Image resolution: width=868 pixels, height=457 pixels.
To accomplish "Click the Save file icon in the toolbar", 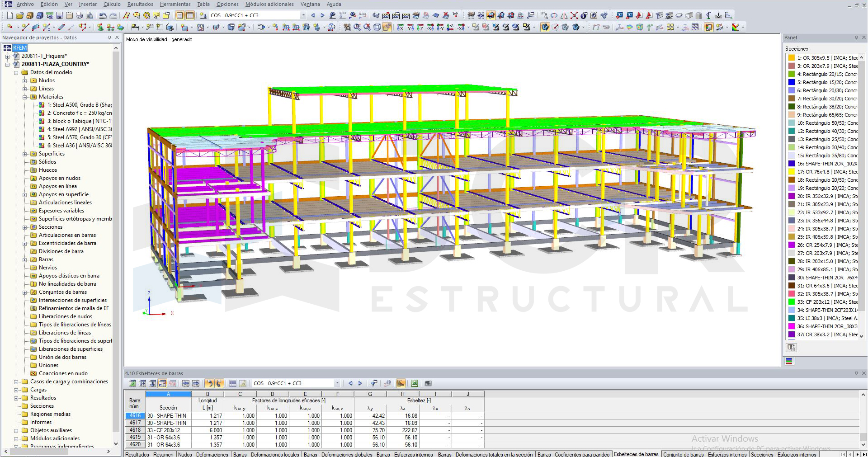I will 59,15.
